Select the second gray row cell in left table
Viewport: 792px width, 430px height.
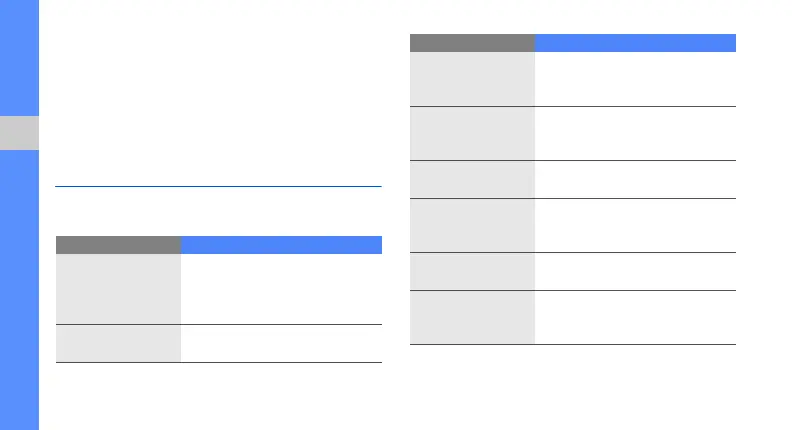[118, 343]
